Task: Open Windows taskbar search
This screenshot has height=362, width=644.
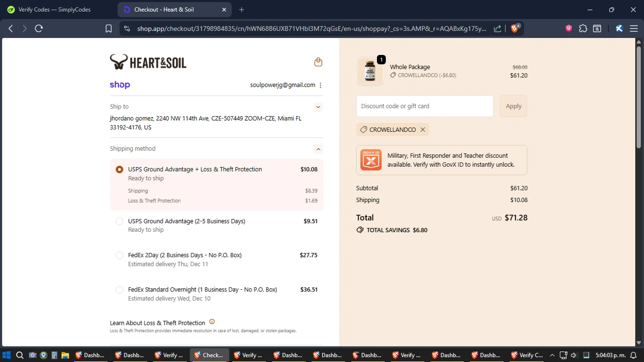Action: 20,355
